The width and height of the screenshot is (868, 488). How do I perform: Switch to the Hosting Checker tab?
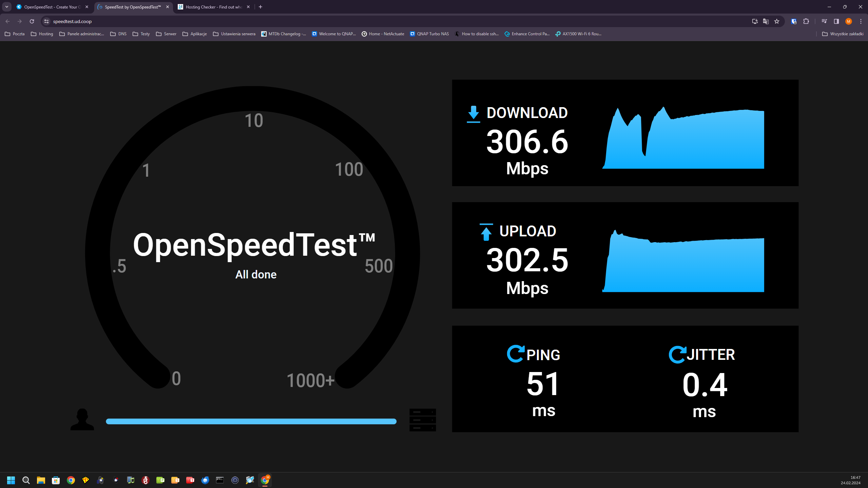214,7
